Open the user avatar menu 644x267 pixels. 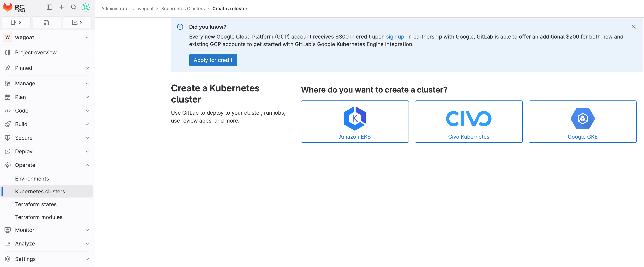pyautogui.click(x=86, y=7)
